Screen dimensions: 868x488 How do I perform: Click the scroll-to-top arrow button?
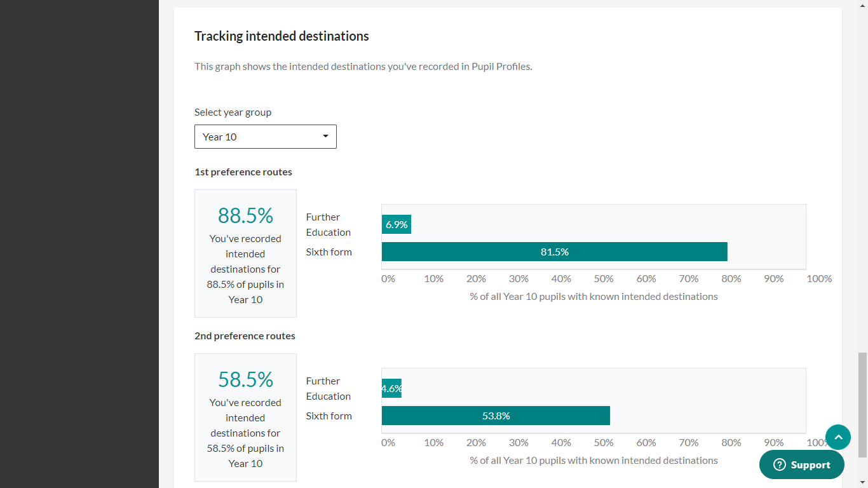tap(837, 437)
